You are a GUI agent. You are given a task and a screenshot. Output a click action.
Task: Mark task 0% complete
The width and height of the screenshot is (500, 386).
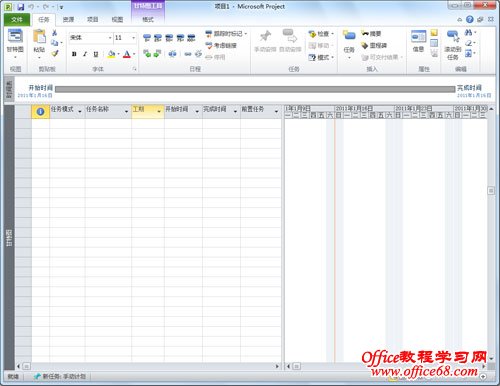tap(147, 38)
